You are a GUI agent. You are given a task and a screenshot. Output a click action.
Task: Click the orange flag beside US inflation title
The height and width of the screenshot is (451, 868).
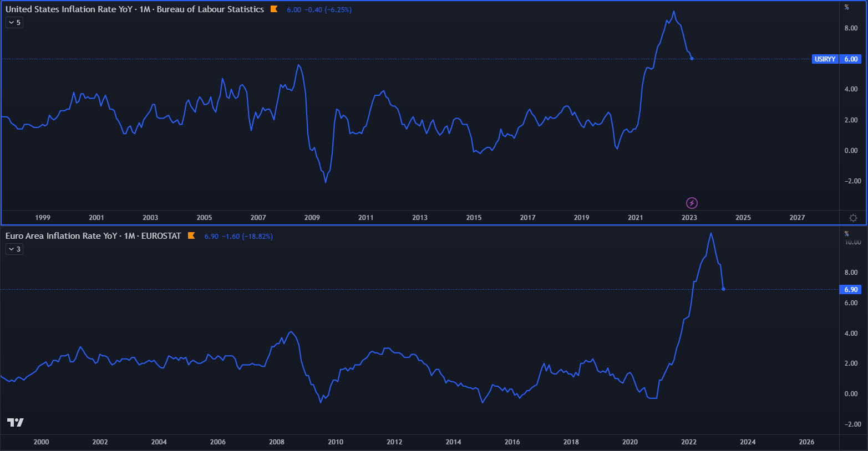(x=273, y=9)
